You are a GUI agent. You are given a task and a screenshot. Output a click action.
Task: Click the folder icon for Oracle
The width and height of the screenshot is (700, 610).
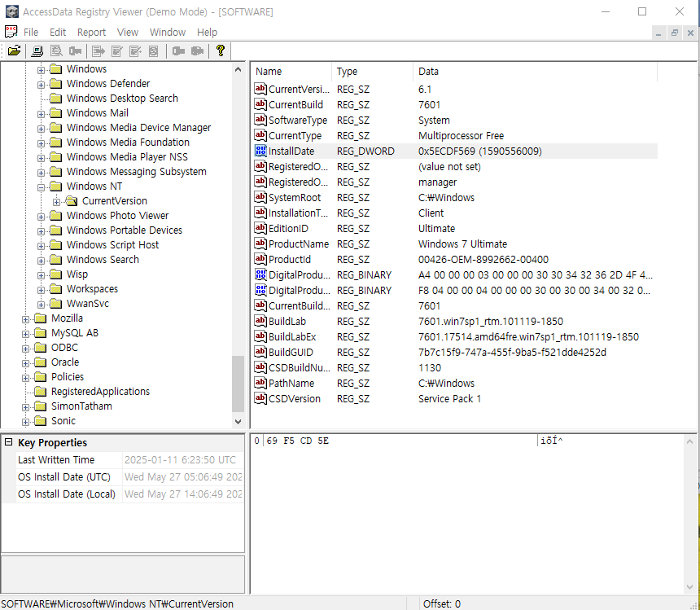coord(41,362)
